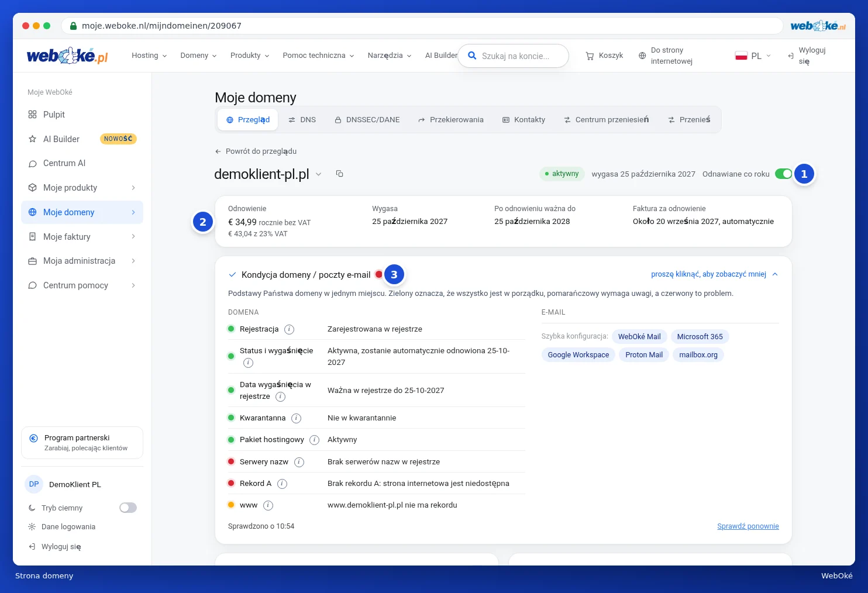Click the sun icon for Dane logowania
The width and height of the screenshot is (868, 593).
coord(32,527)
